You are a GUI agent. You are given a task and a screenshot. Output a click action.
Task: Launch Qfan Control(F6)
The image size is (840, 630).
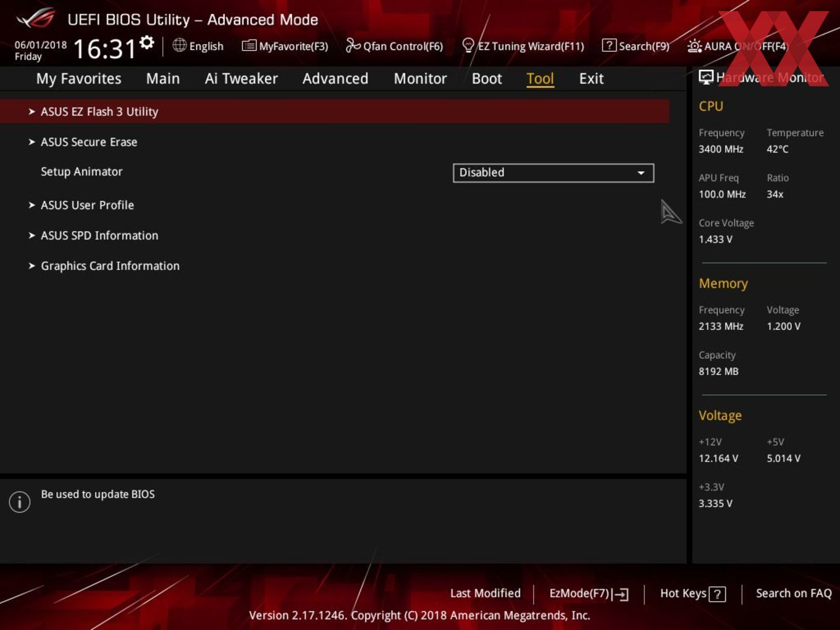tap(403, 46)
